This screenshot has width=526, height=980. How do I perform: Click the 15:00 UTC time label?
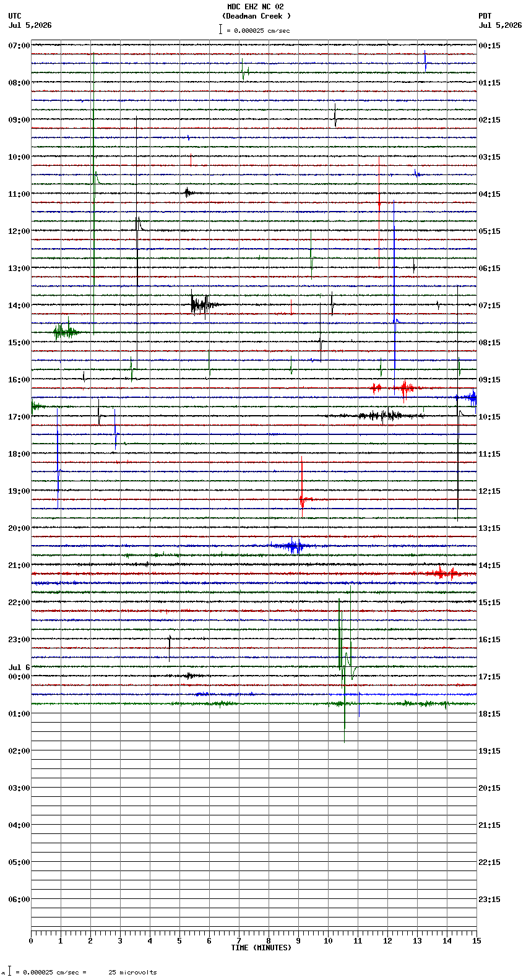[19, 343]
